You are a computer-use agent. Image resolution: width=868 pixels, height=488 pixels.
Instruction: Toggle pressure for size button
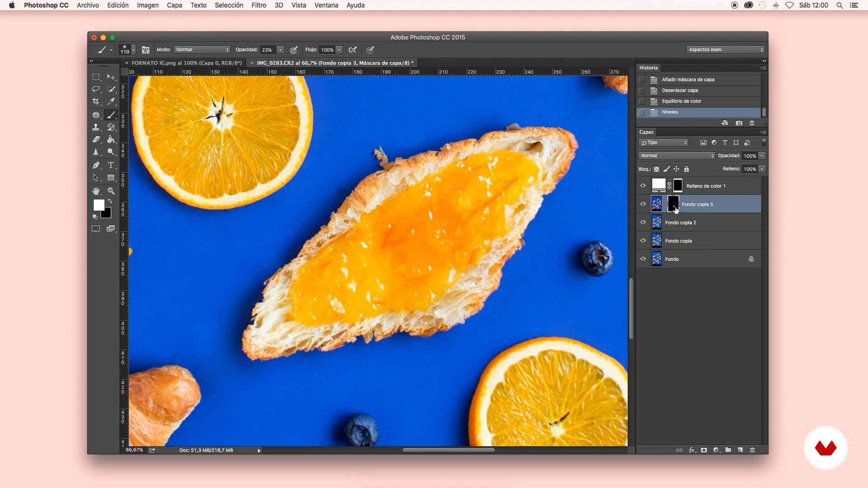point(370,50)
